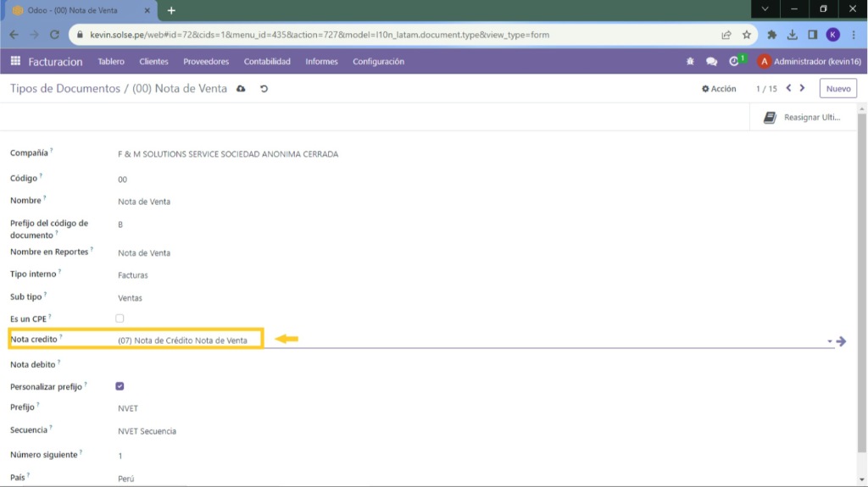
Task: Open the Configuración menu
Action: point(378,62)
